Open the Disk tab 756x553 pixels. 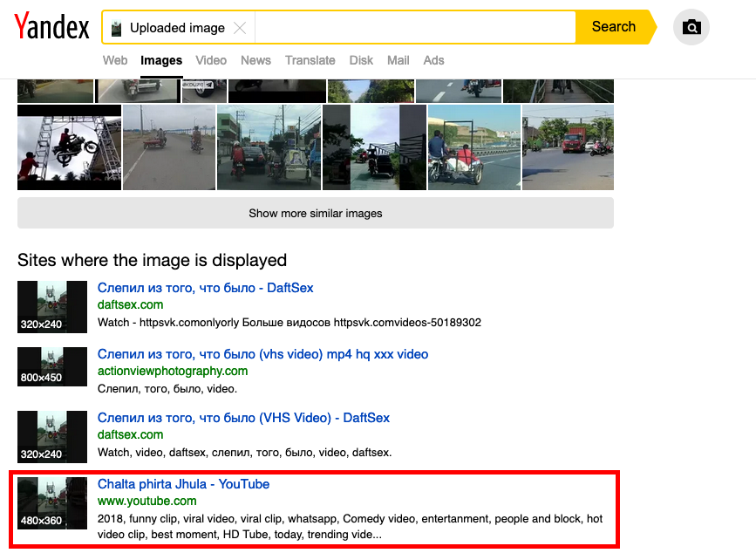click(x=361, y=60)
